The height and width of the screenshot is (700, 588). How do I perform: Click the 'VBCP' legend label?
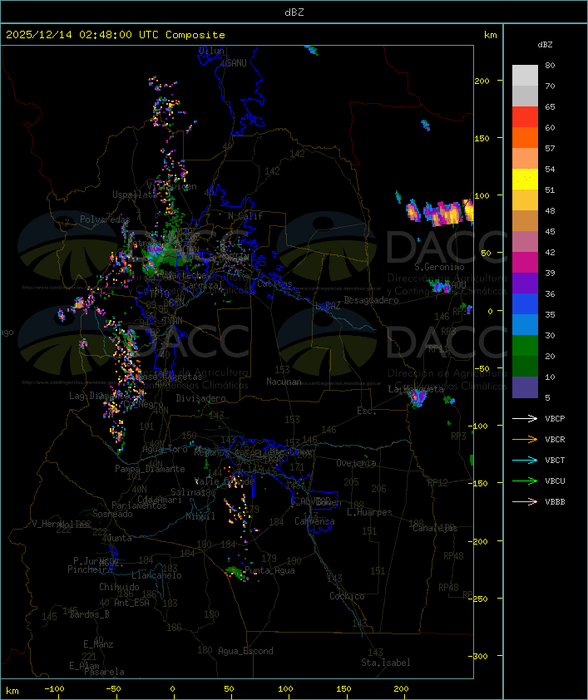point(555,419)
